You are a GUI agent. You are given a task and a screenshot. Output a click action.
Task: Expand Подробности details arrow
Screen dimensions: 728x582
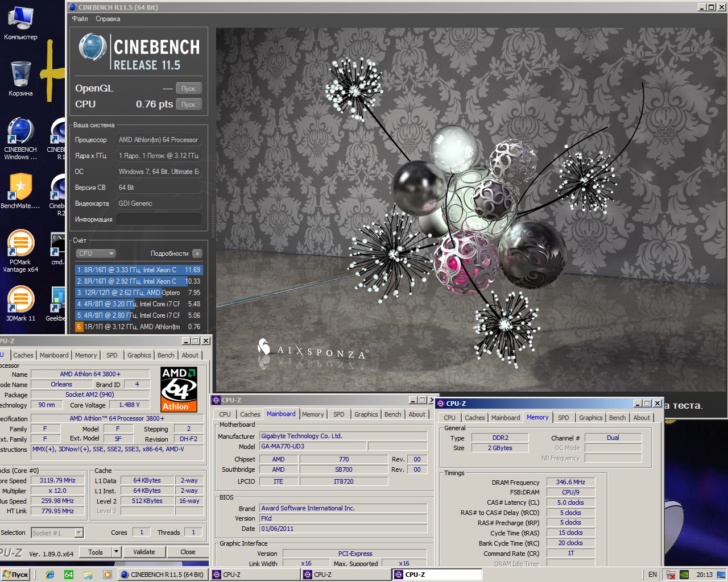point(197,253)
